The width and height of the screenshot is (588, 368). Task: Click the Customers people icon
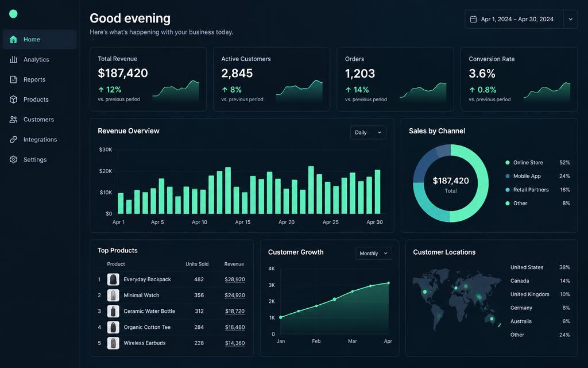coord(13,120)
